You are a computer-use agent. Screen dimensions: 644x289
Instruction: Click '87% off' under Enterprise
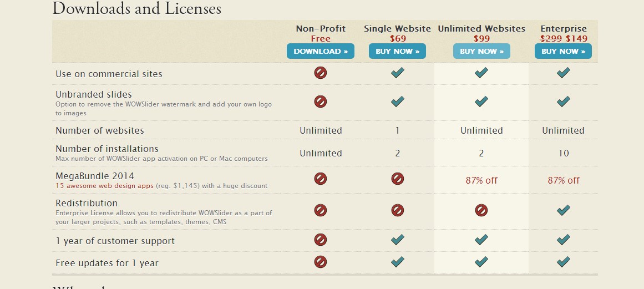click(x=564, y=180)
